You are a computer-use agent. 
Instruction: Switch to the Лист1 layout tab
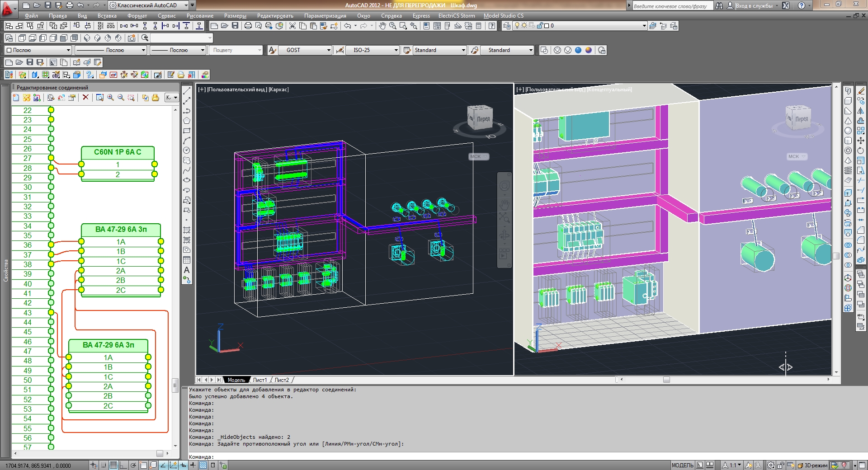click(260, 380)
